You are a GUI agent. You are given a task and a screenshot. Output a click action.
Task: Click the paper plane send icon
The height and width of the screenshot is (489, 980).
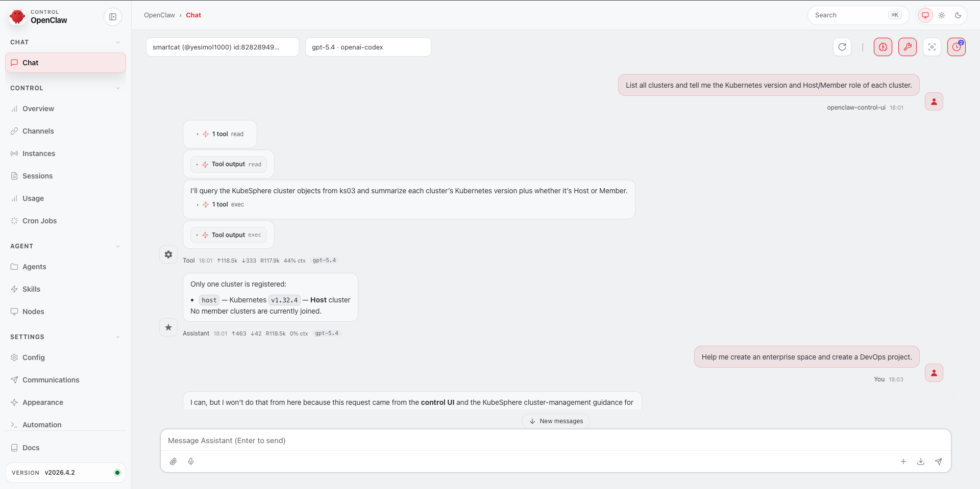click(x=938, y=461)
